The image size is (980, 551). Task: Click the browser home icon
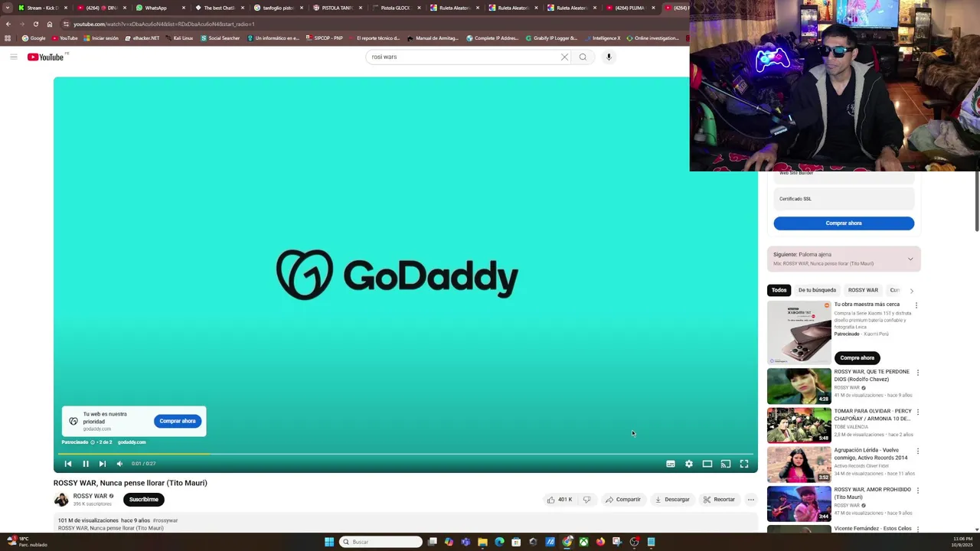pyautogui.click(x=50, y=24)
